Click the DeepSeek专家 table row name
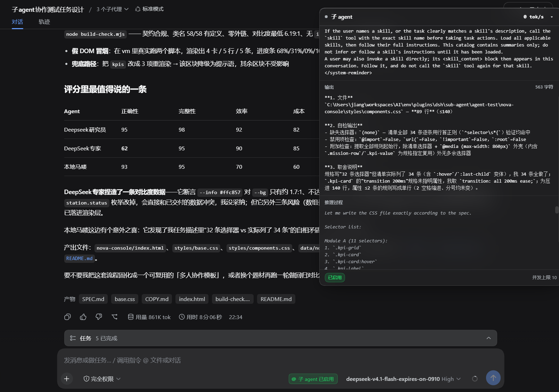This screenshot has width=559, height=392. [82, 148]
